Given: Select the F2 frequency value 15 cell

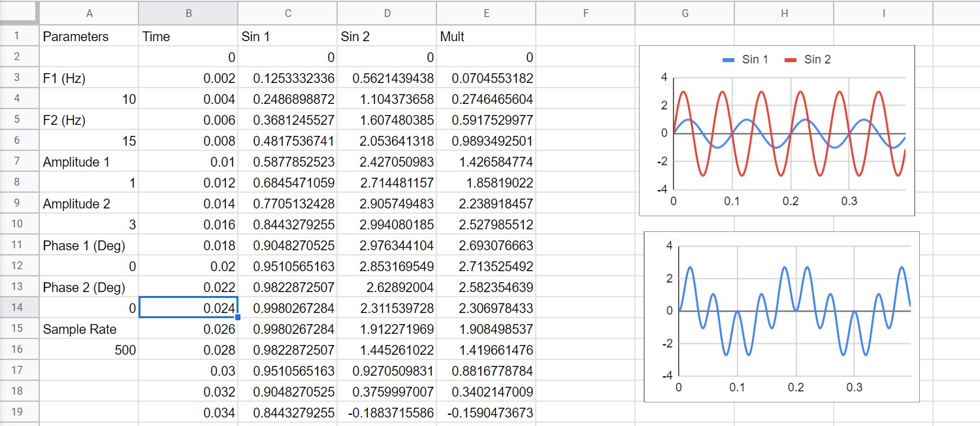Looking at the screenshot, I should [x=89, y=141].
